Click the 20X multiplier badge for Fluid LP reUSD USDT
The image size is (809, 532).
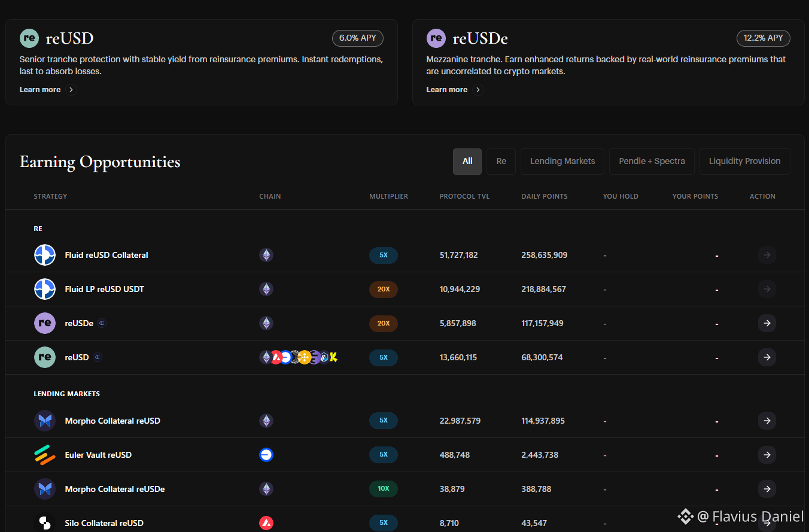pyautogui.click(x=384, y=289)
